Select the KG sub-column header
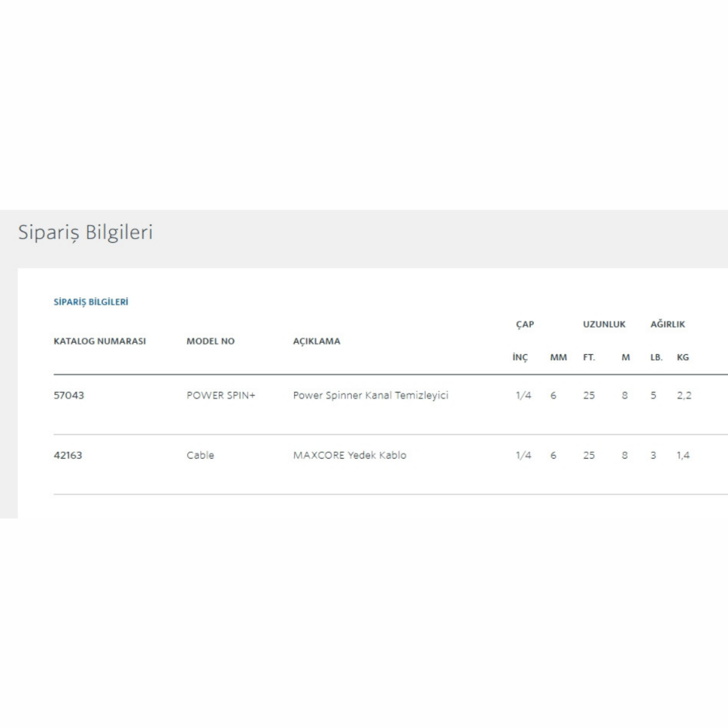Viewport: 728px width, 728px height. point(682,358)
